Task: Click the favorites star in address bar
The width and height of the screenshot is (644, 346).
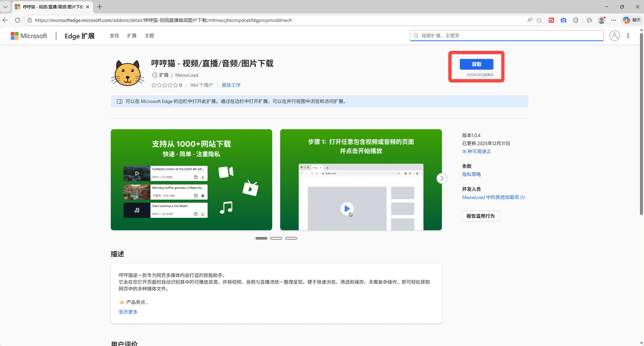Action: click(x=539, y=20)
